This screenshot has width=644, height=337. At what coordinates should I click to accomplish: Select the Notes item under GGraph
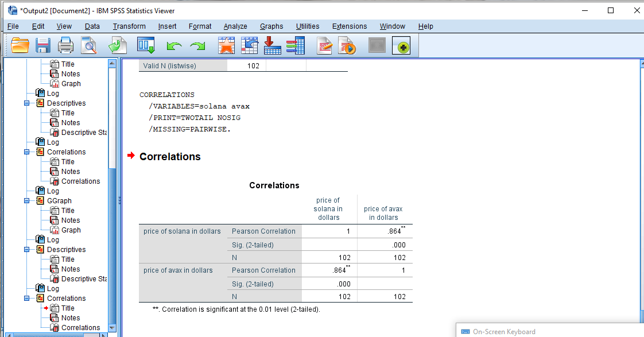(x=71, y=220)
